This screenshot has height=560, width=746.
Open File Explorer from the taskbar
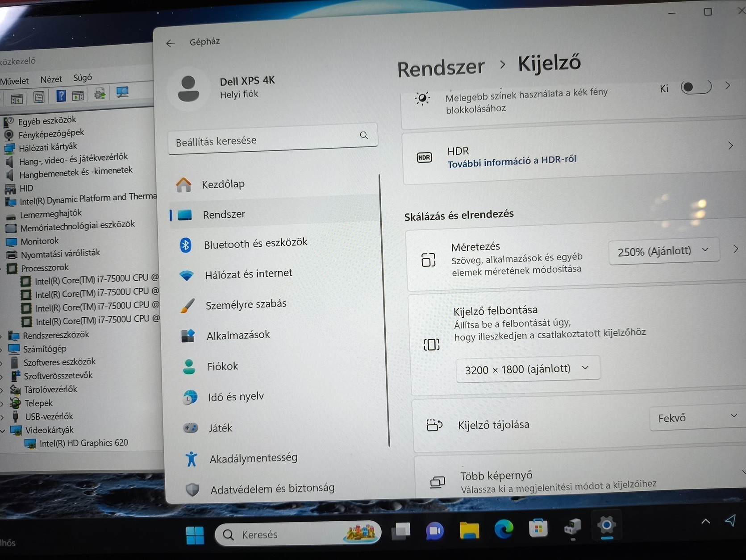tap(469, 530)
